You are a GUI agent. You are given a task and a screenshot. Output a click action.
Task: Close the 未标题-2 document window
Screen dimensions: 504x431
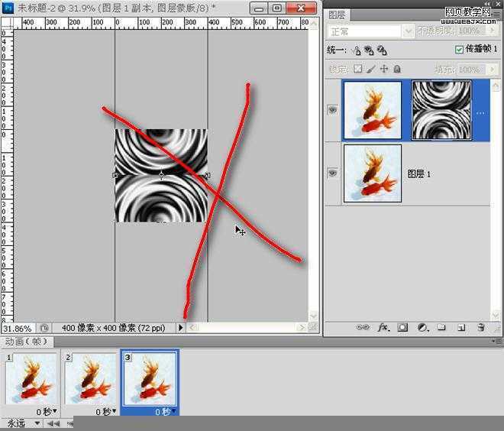coord(301,8)
